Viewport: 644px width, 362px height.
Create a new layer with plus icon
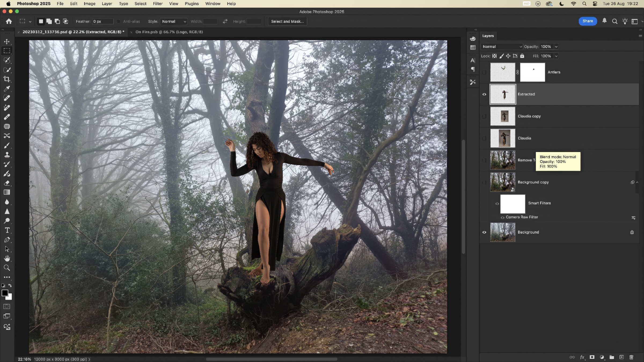(621, 357)
